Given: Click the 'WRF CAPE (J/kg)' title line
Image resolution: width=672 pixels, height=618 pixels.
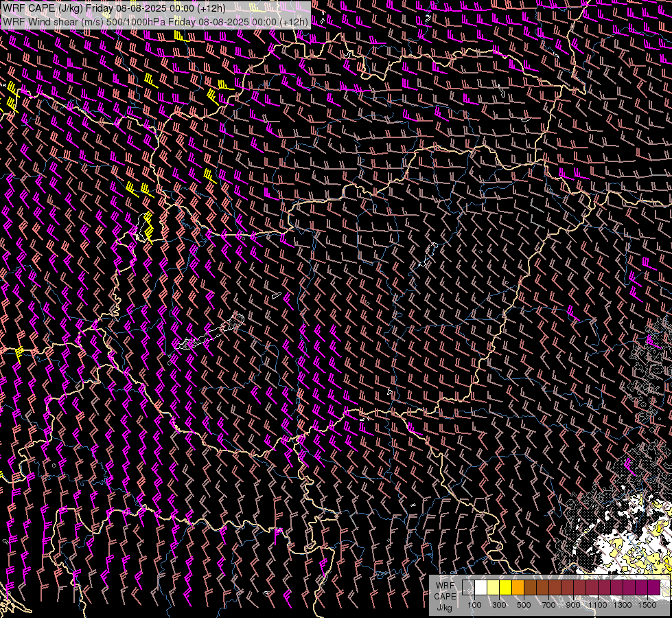Looking at the screenshot, I should click(114, 8).
